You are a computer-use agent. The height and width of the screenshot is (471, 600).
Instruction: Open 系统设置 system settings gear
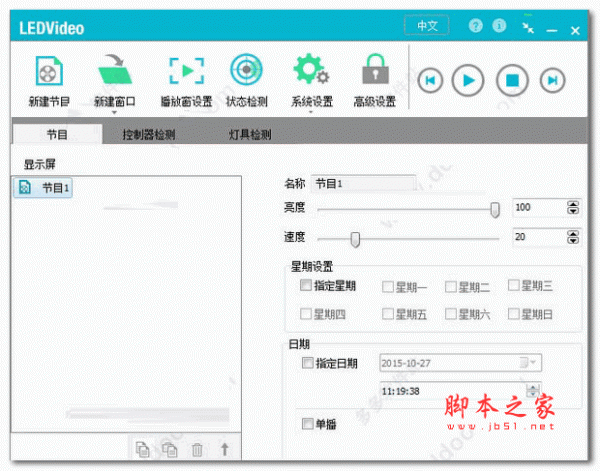[x=311, y=69]
